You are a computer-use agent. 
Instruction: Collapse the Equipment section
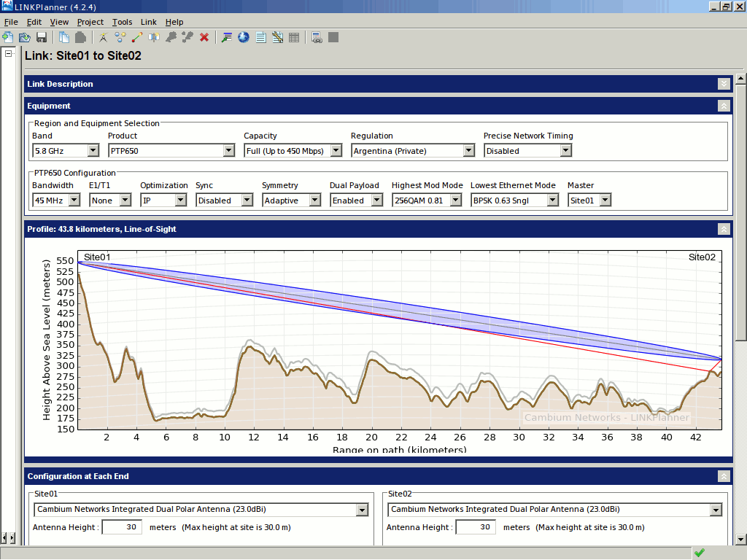724,106
